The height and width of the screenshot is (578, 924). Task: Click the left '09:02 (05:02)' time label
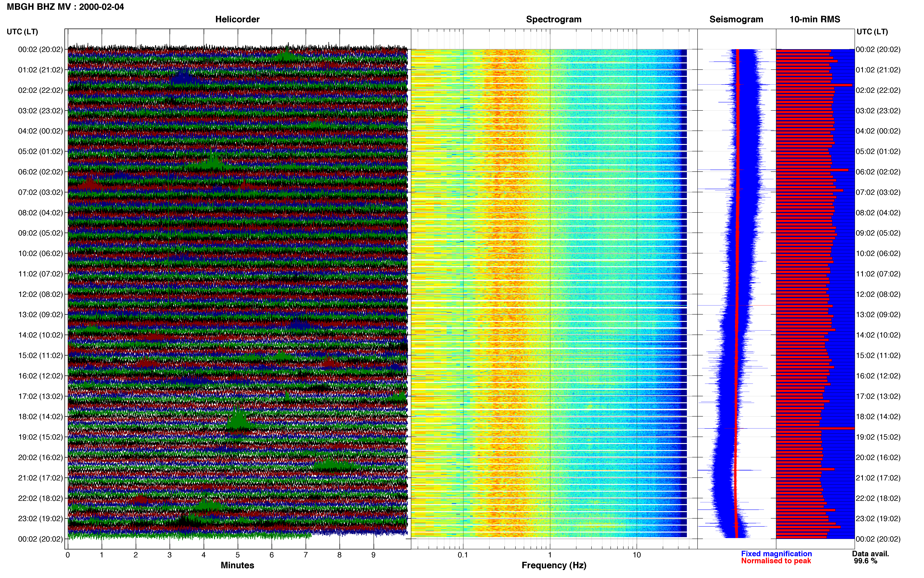[x=41, y=233]
